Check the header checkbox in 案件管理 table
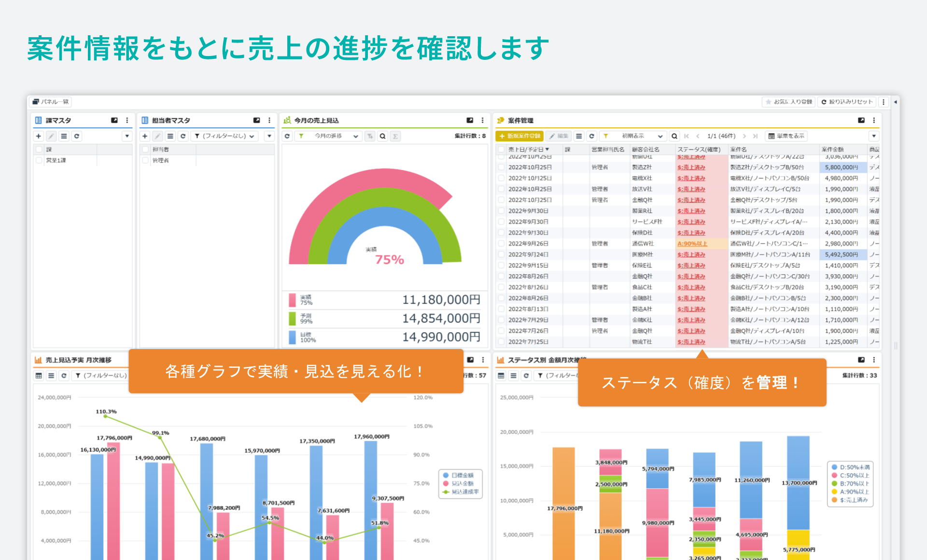The height and width of the screenshot is (560, 927). click(x=501, y=149)
